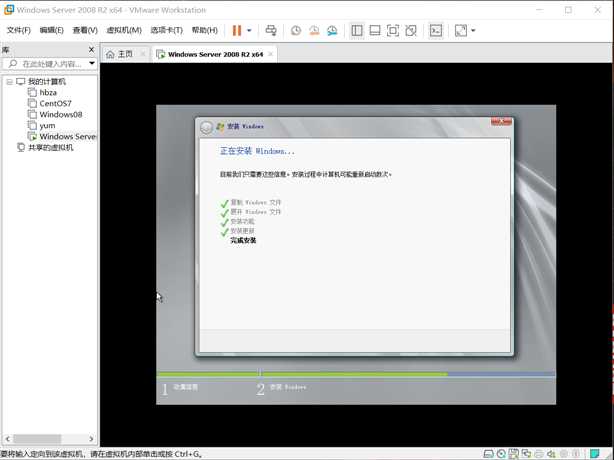Select the running Windows Server VM entry
614x460 pixels.
click(x=67, y=136)
